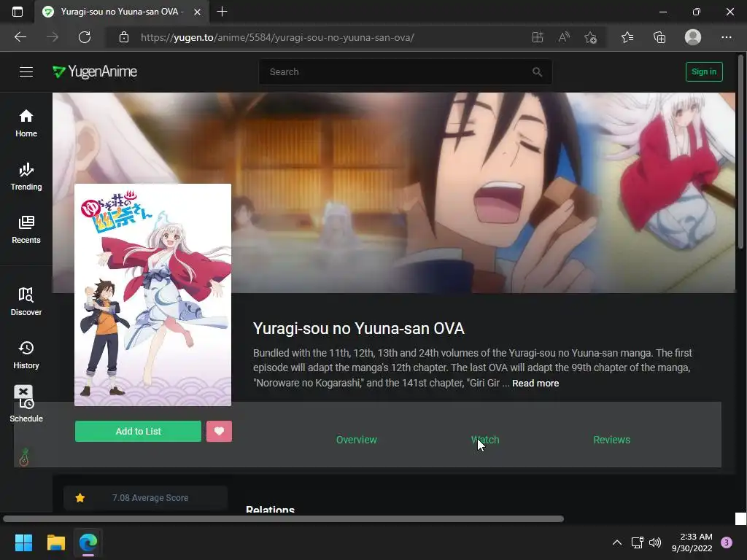Show hidden tray icons chevron
747x560 pixels.
point(617,542)
